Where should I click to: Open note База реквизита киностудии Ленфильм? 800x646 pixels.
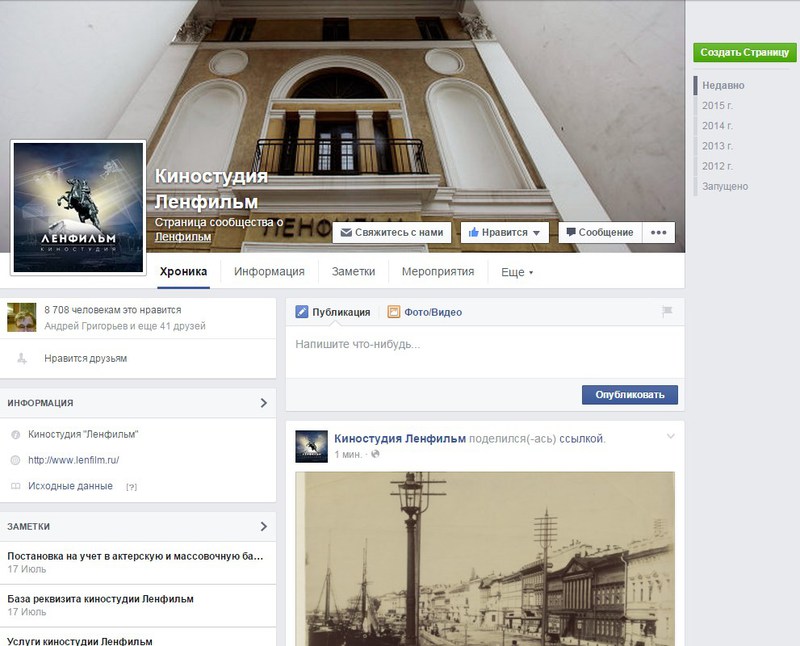point(101,599)
